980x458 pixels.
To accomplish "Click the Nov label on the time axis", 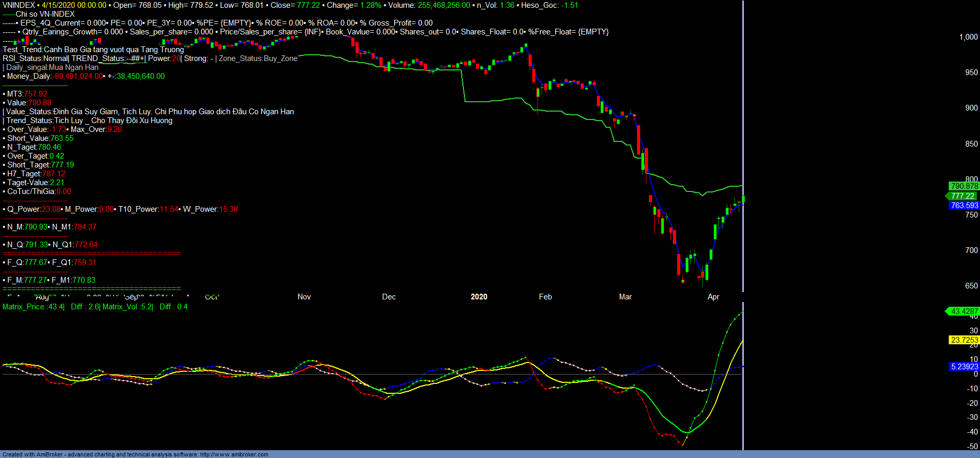I will (304, 297).
